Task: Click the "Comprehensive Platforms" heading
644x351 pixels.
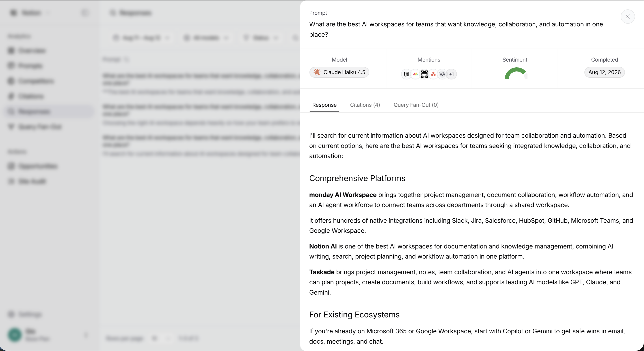Action: pos(357,178)
